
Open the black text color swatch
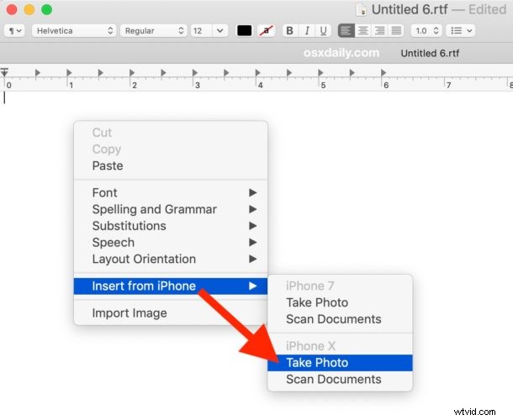coord(244,31)
